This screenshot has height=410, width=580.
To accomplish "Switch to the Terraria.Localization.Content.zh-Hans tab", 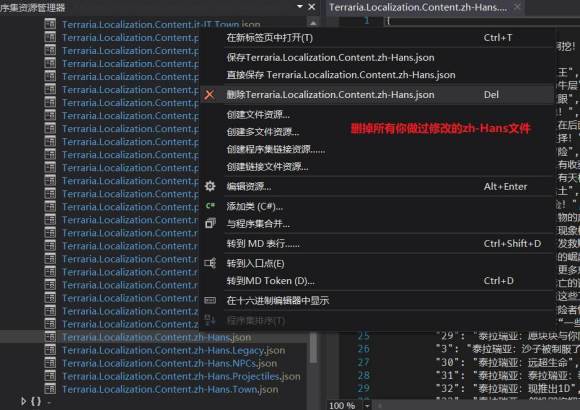I will pos(418,7).
